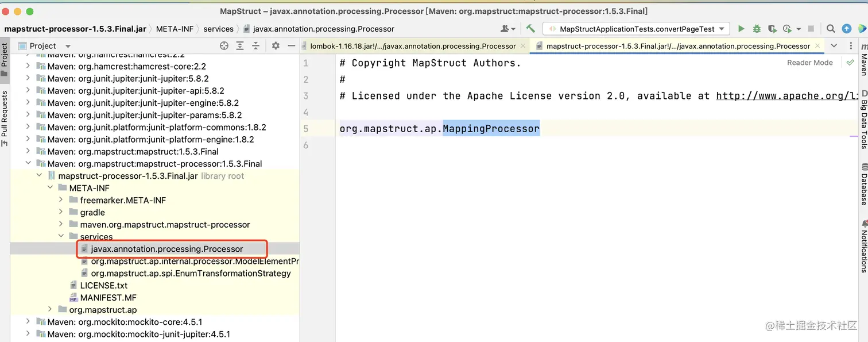This screenshot has height=342, width=868.
Task: Start debugging with the green bug icon
Action: click(x=757, y=28)
